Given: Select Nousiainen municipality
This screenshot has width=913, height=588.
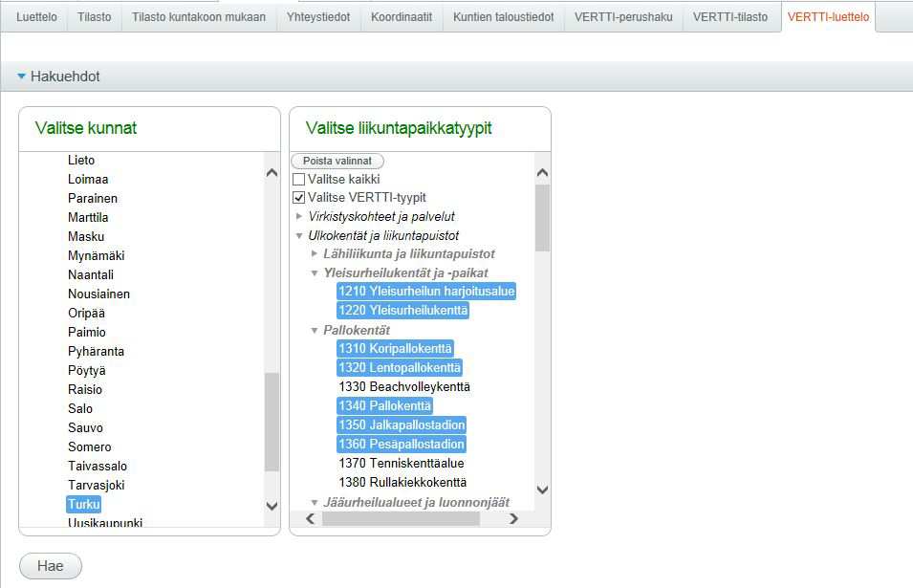Looking at the screenshot, I should click(x=99, y=294).
